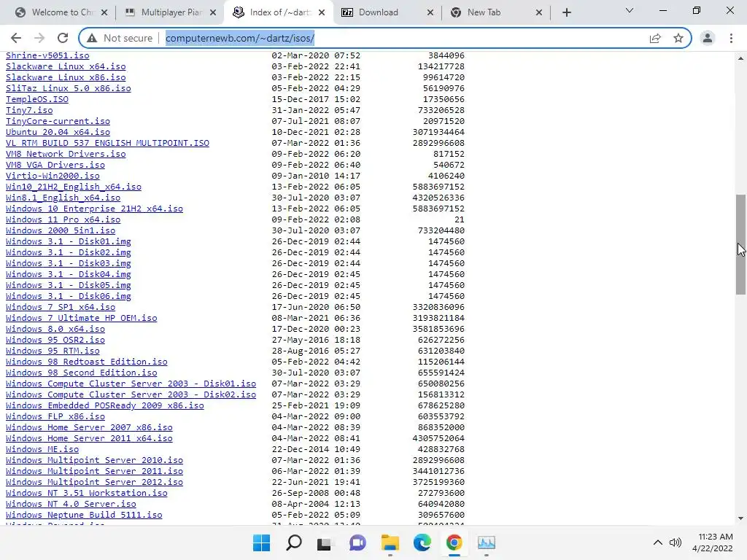Open the clock and date panel

(x=712, y=542)
